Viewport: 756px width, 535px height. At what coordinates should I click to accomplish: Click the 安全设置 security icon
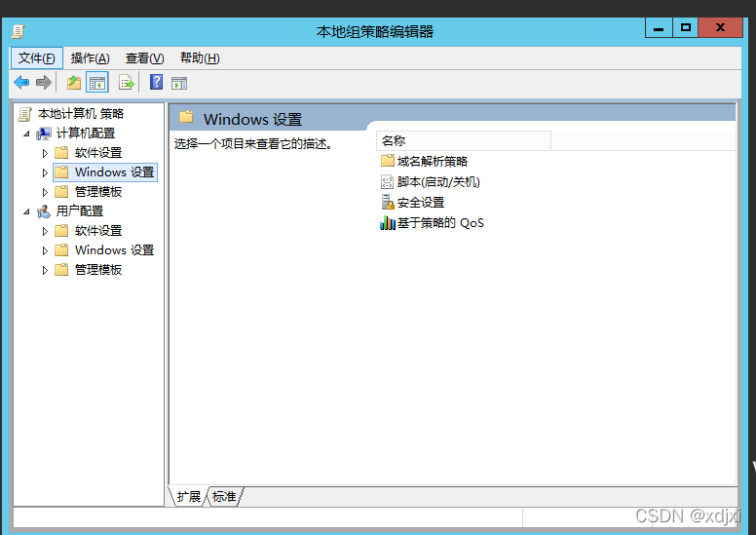(388, 202)
